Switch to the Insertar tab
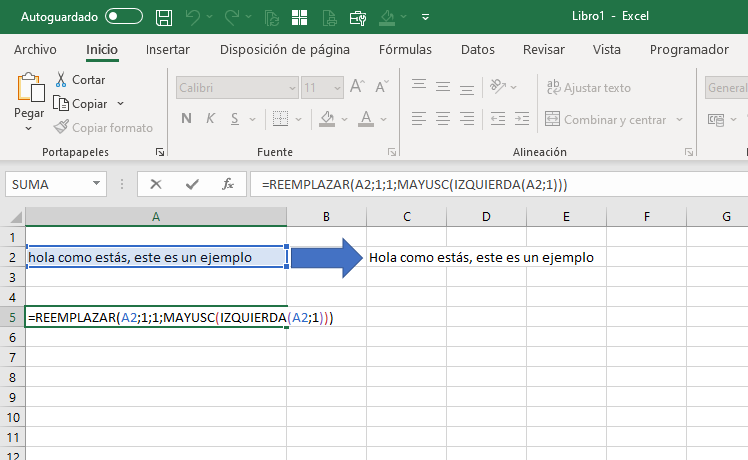The image size is (748, 460). coord(167,49)
